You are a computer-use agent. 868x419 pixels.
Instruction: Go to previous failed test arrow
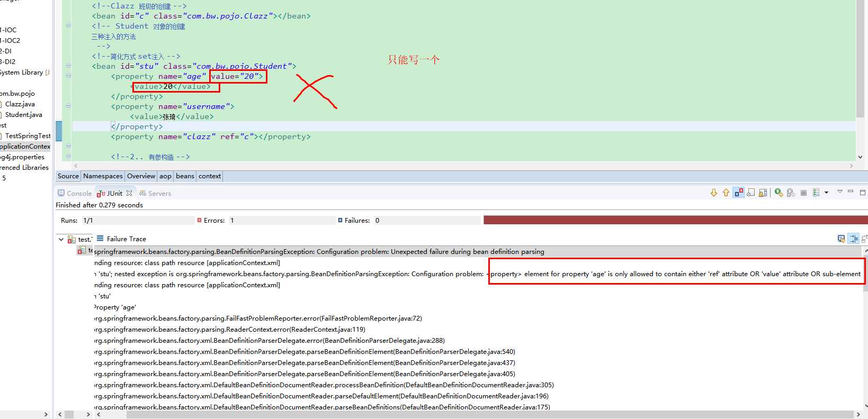point(726,193)
